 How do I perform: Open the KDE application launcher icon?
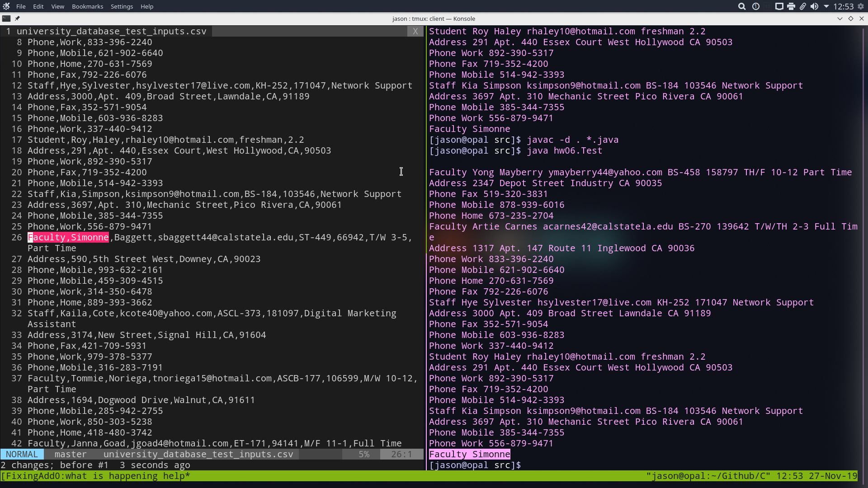pyautogui.click(x=6, y=6)
